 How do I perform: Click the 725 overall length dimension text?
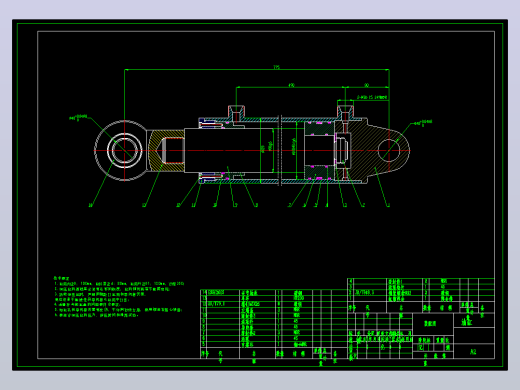tap(276, 67)
